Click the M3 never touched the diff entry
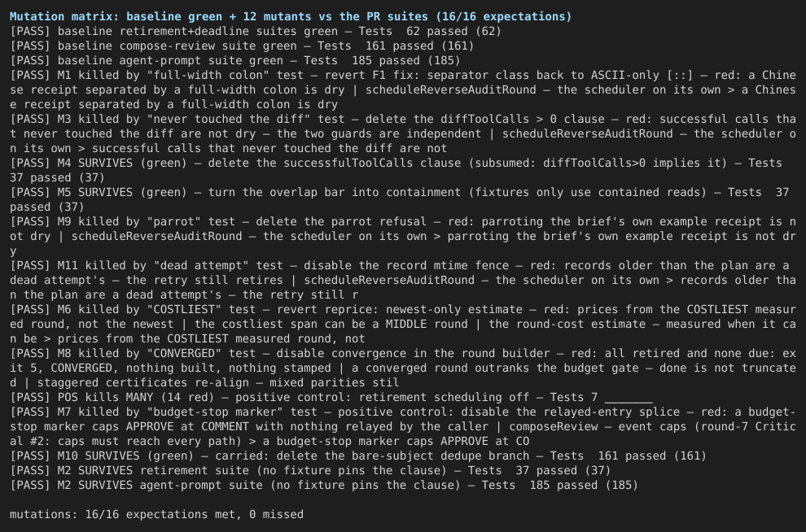Image resolution: width=806 pixels, height=532 pixels. tap(403, 133)
